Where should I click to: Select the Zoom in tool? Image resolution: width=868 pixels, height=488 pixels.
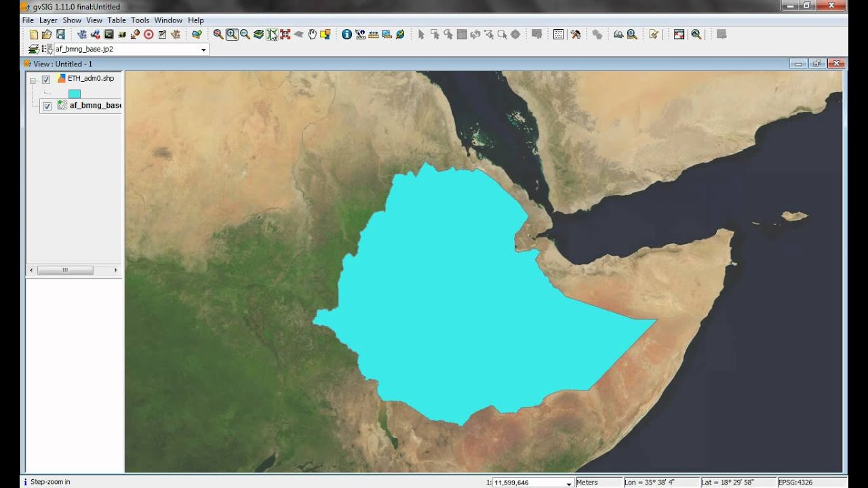pos(232,35)
